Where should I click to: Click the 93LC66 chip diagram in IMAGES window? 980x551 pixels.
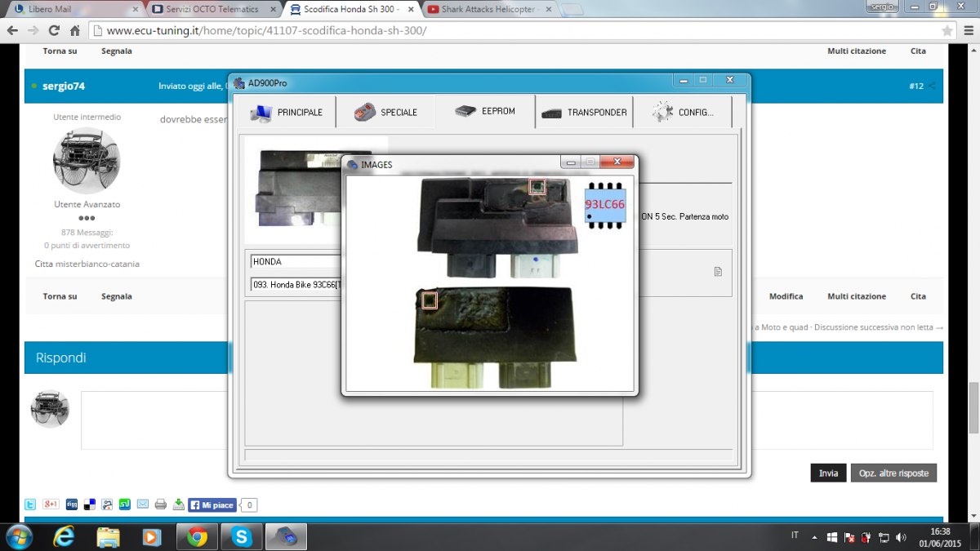pyautogui.click(x=605, y=203)
